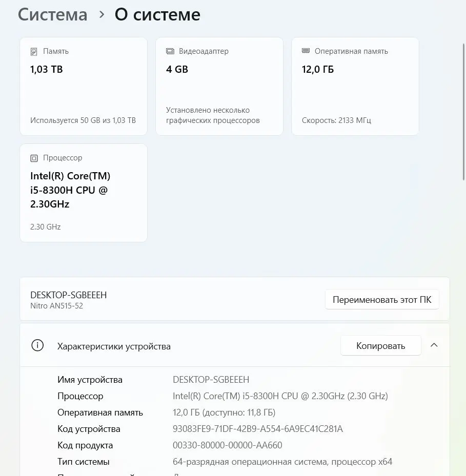Open the Видеоадаптер 4 GB card
Image resolution: width=466 pixels, height=476 pixels.
[219, 86]
